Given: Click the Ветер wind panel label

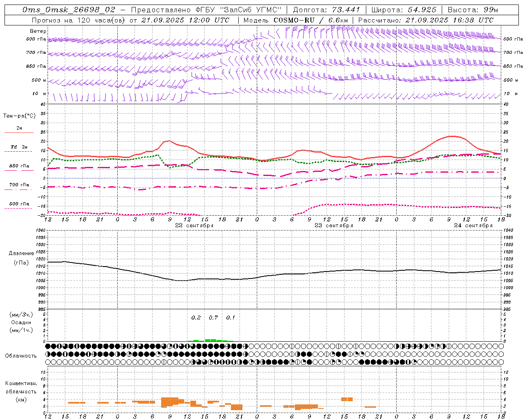Looking at the screenshot, I should [38, 31].
